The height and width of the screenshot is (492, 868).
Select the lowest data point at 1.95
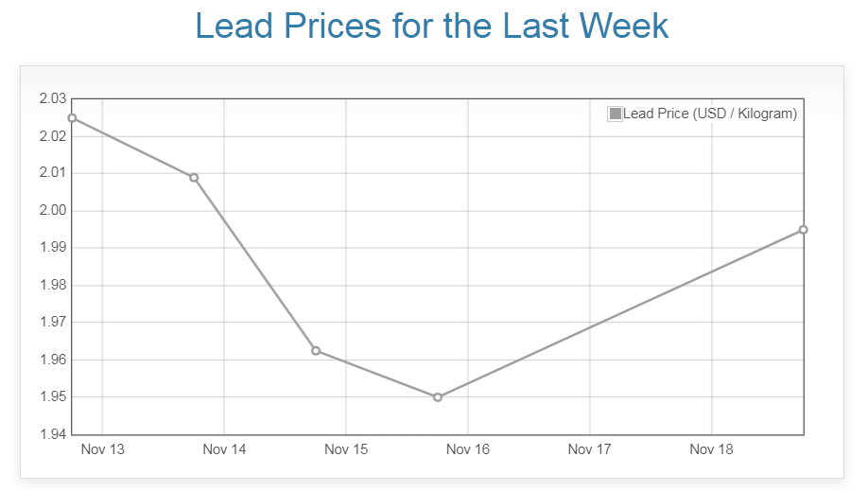coord(438,397)
